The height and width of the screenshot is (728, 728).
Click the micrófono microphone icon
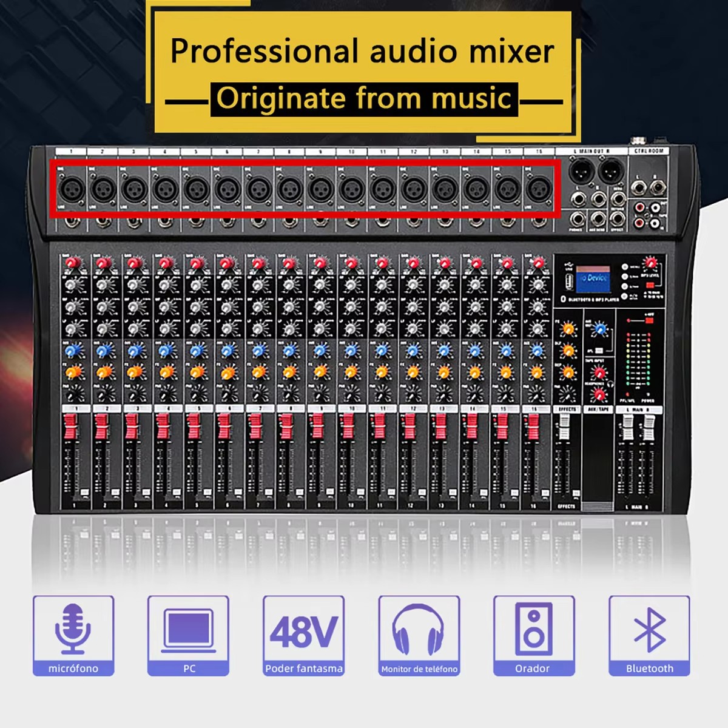coord(73,635)
